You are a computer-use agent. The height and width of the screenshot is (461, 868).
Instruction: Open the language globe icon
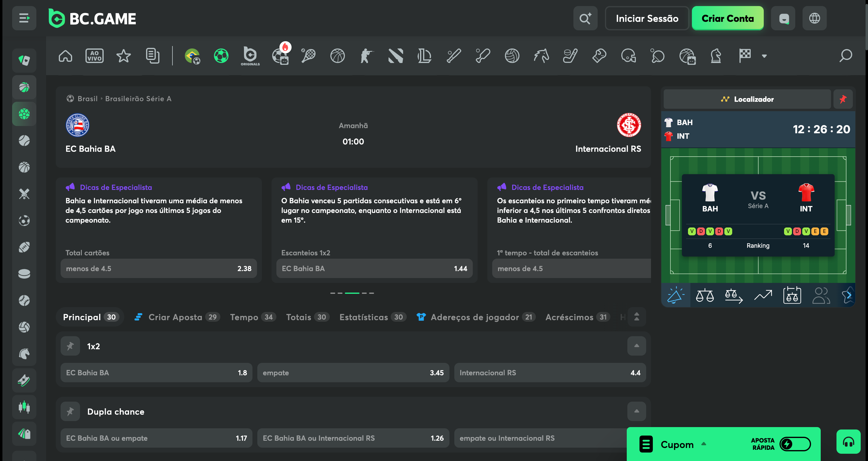pyautogui.click(x=814, y=18)
